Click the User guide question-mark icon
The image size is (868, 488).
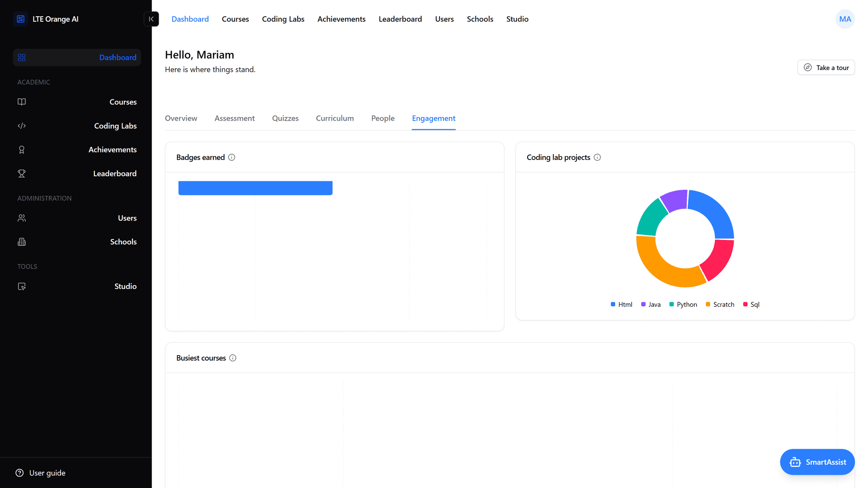click(19, 473)
